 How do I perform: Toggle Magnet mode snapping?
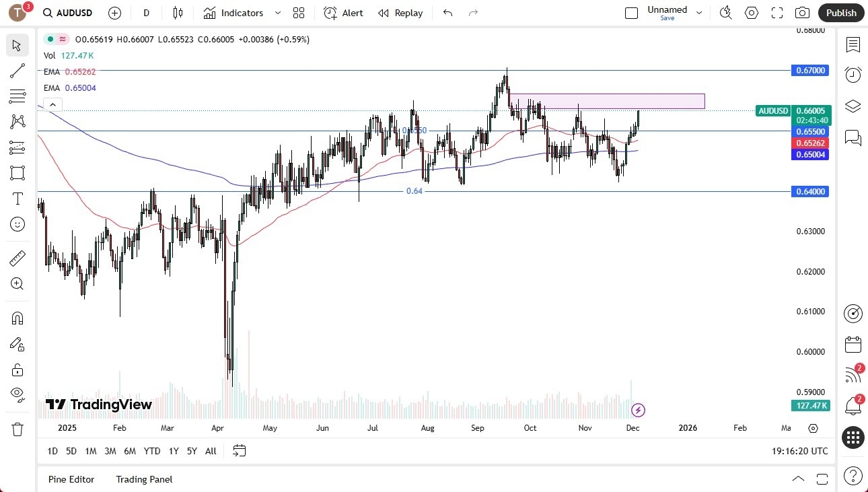17,318
